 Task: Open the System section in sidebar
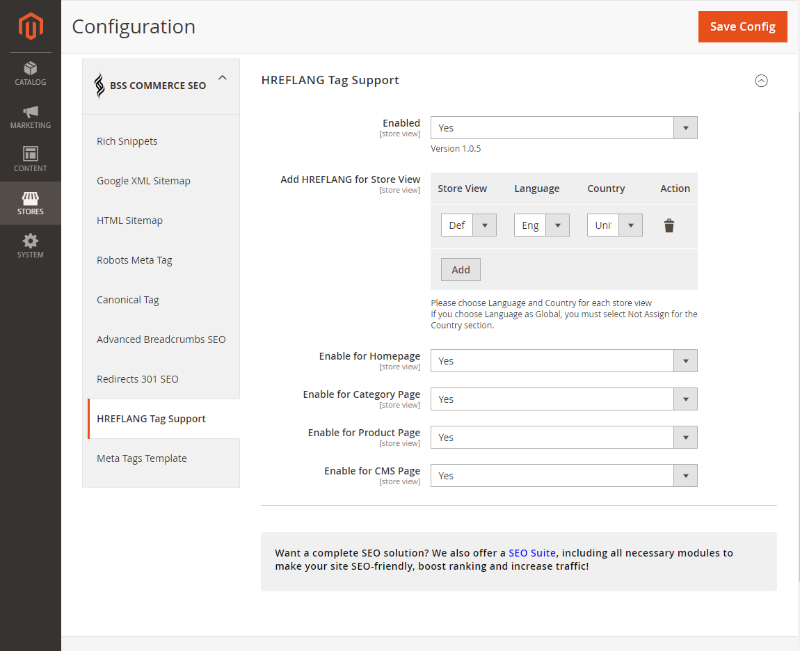pyautogui.click(x=30, y=240)
